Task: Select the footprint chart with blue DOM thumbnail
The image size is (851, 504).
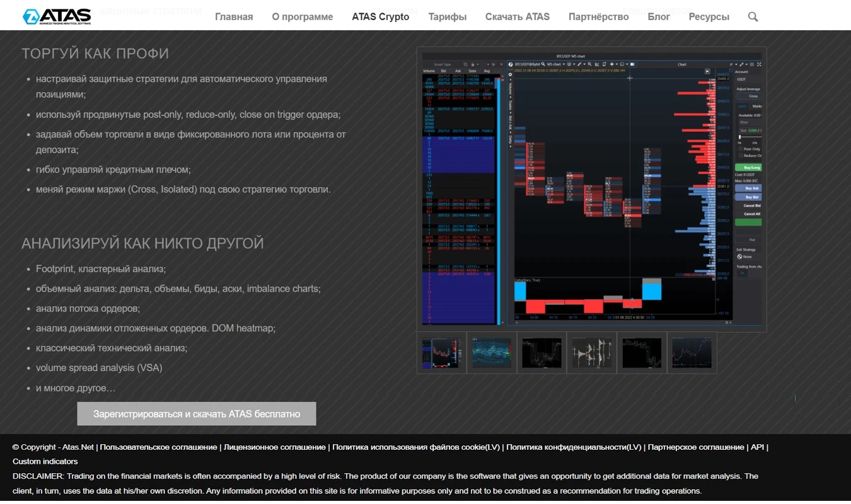Action: (x=441, y=353)
